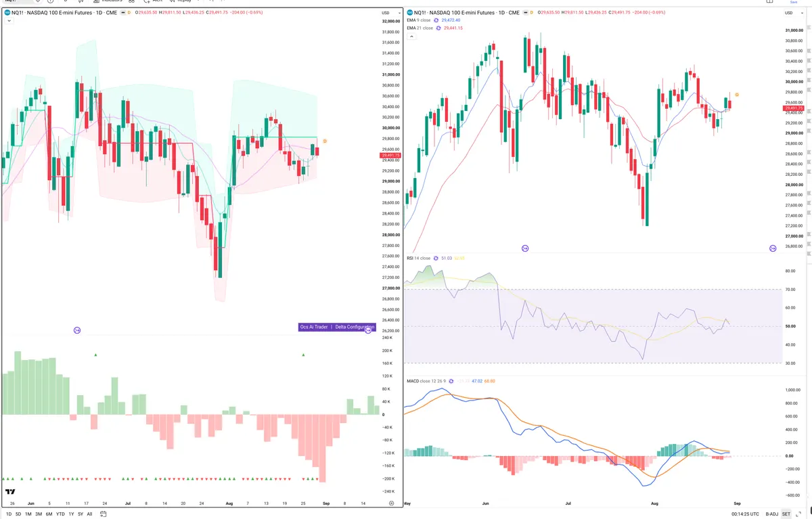Select the 5D time range
The image size is (812, 519).
click(18, 514)
